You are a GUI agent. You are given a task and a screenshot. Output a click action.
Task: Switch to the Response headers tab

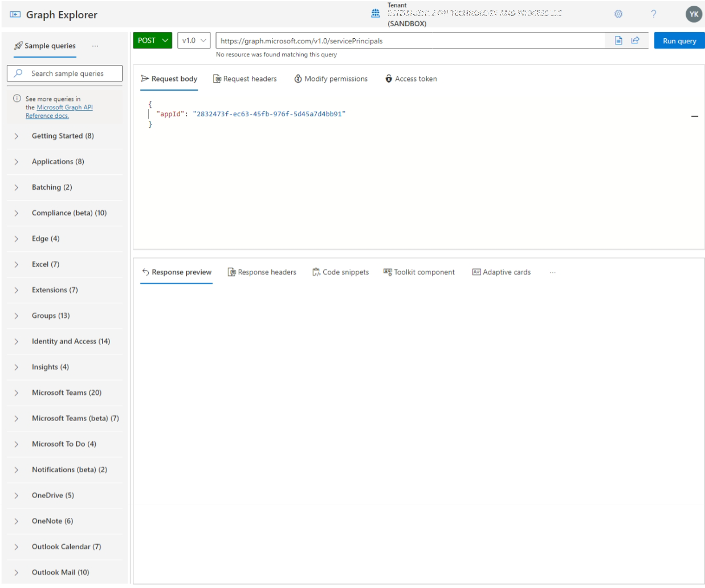262,272
